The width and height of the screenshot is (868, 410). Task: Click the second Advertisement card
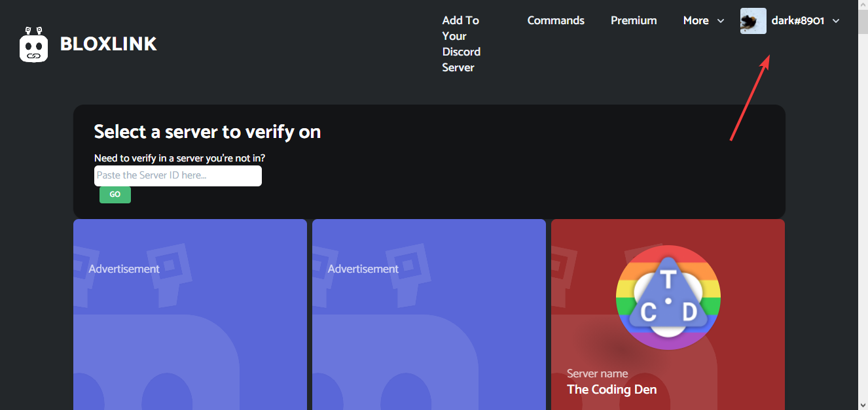coord(429,315)
